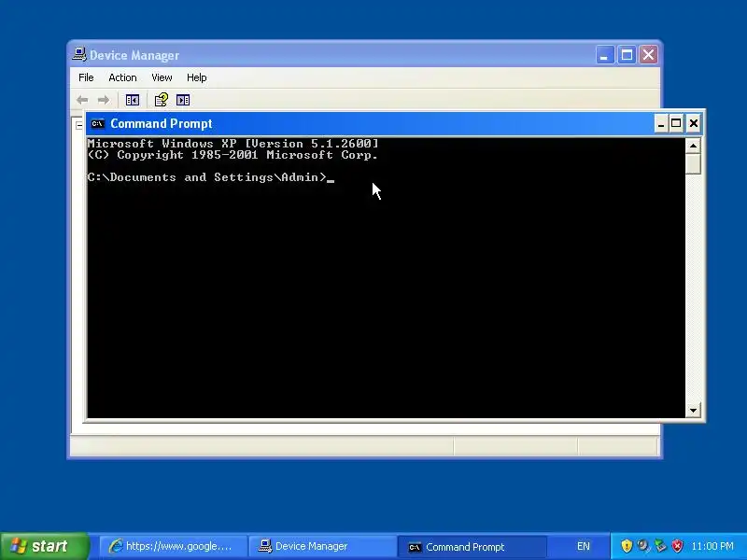Maximize the Device Manager window
The image size is (747, 560).
pyautogui.click(x=627, y=55)
